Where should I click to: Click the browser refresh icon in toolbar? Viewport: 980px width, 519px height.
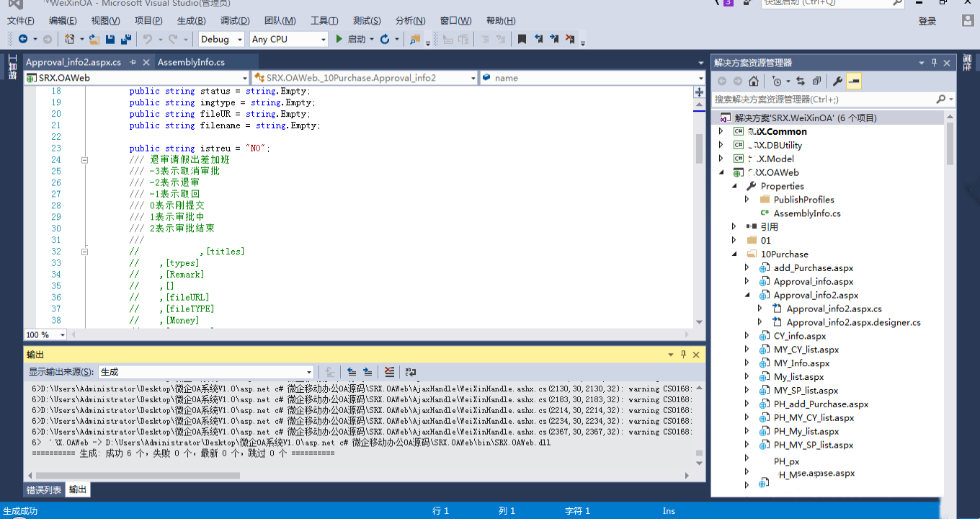point(385,39)
